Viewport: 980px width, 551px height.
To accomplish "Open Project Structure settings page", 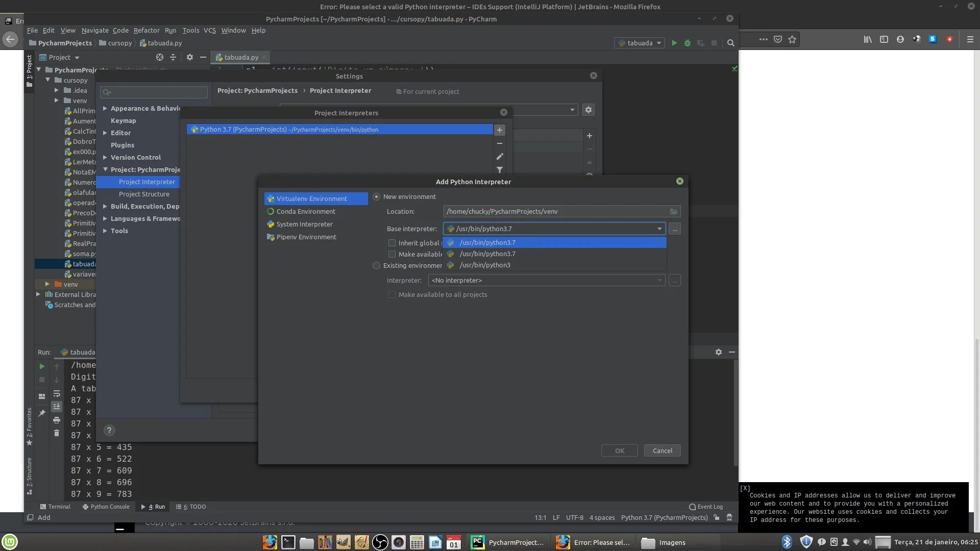I will pos(144,194).
